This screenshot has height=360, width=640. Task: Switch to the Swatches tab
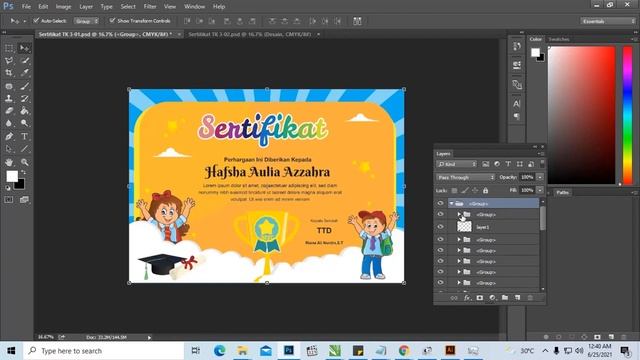pyautogui.click(x=559, y=39)
